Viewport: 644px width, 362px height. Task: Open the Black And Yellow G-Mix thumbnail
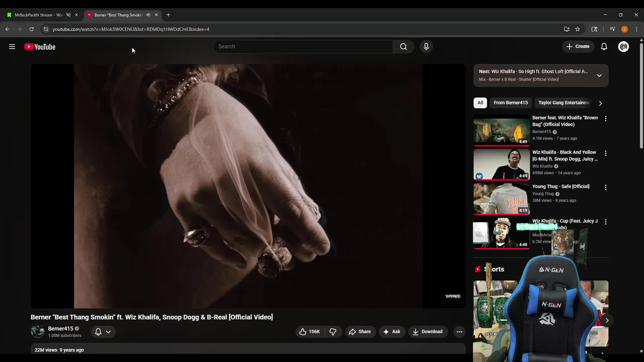click(502, 165)
